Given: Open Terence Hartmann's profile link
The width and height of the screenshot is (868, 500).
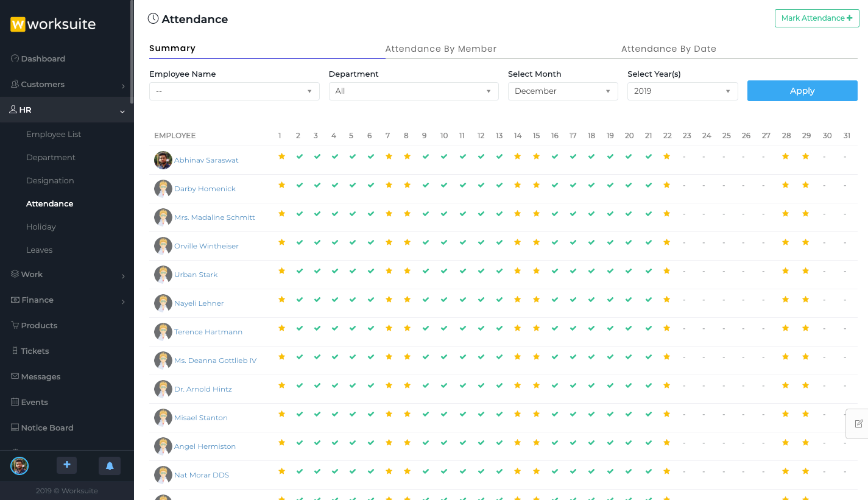Looking at the screenshot, I should point(208,332).
